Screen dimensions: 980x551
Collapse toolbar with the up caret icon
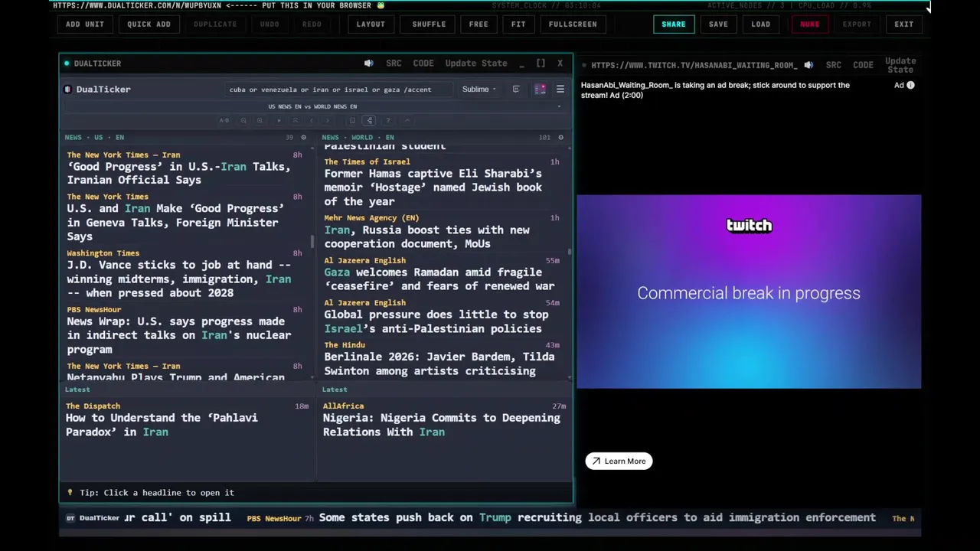click(407, 120)
